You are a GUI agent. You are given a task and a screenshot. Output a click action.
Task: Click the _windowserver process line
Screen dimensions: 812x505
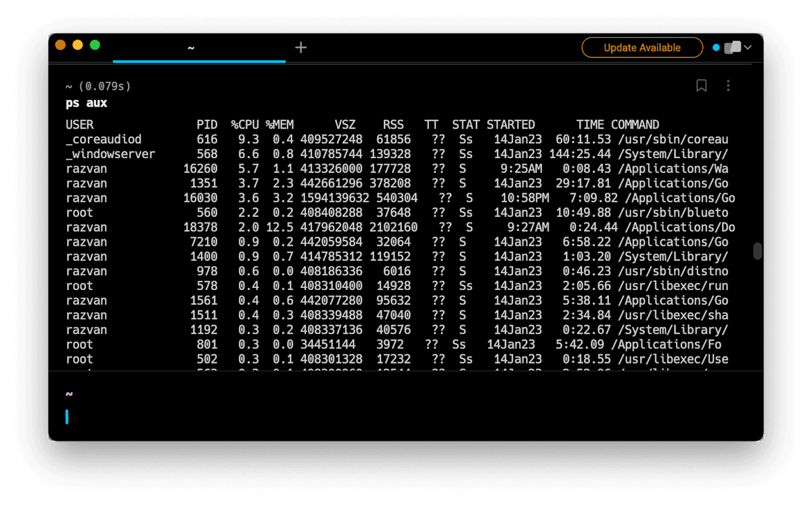click(271, 153)
